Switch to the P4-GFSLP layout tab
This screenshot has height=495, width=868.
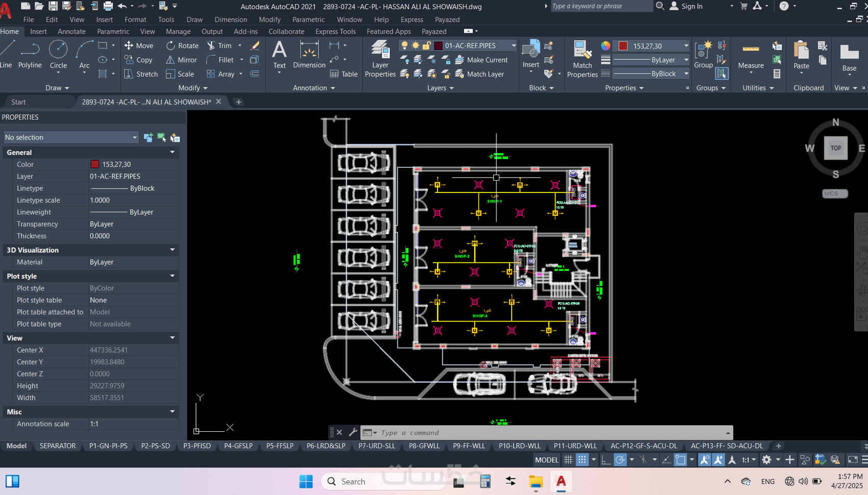tap(238, 446)
